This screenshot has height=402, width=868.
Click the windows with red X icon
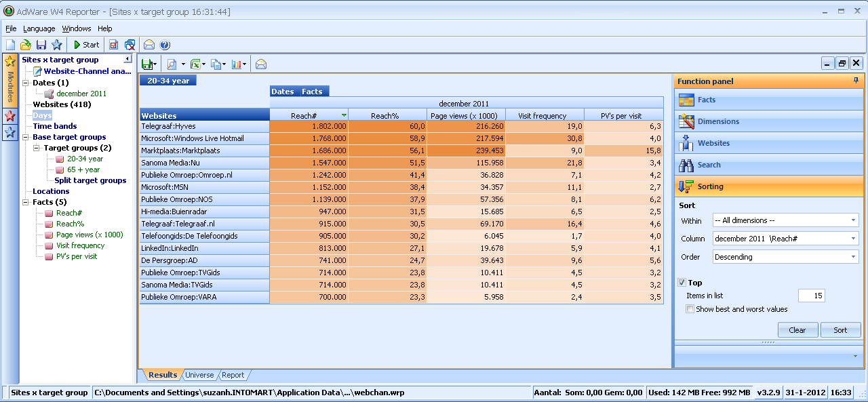pyautogui.click(x=130, y=45)
